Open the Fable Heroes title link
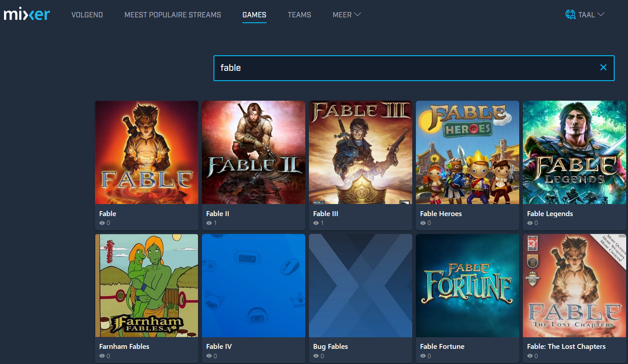628x364 pixels. (441, 213)
